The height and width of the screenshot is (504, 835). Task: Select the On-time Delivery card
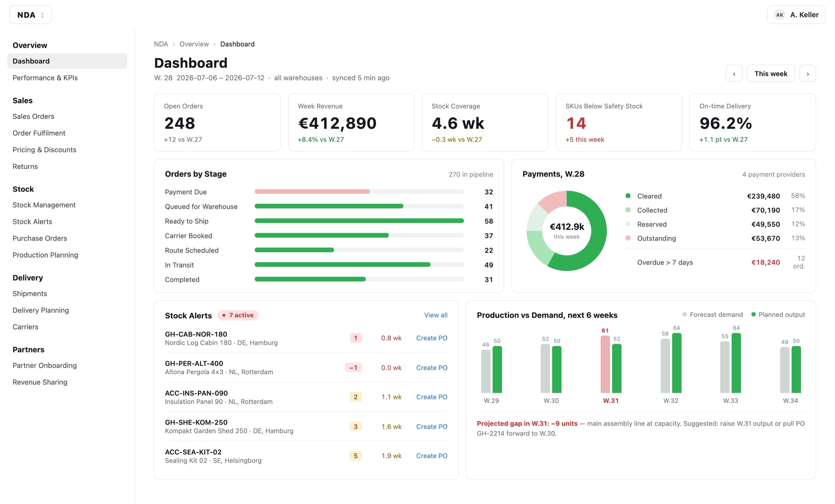(x=753, y=122)
